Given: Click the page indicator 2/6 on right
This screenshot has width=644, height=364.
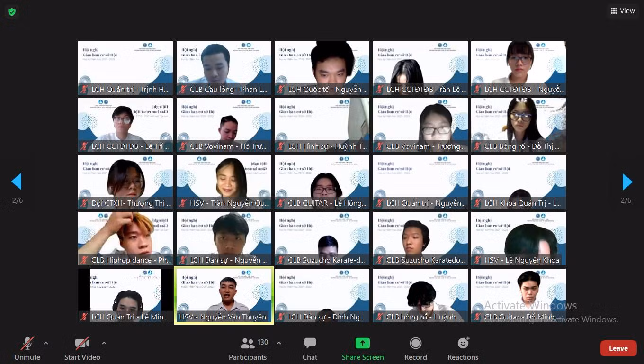Looking at the screenshot, I should click(626, 200).
